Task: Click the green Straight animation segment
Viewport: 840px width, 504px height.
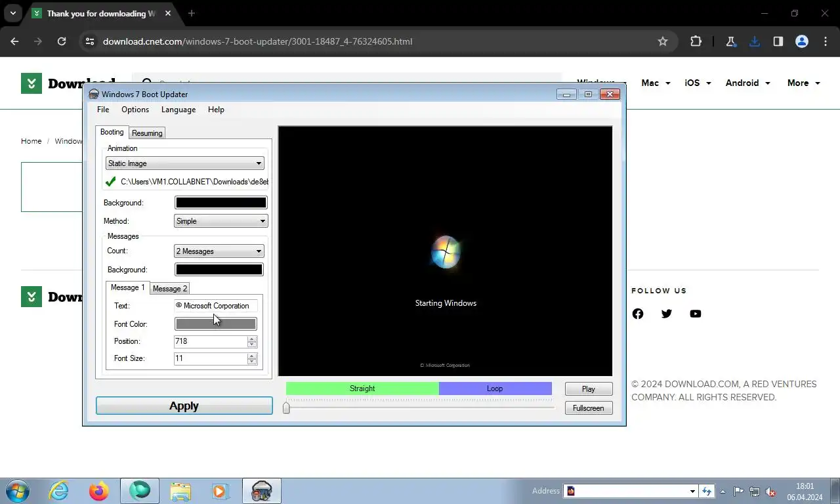Action: [362, 388]
